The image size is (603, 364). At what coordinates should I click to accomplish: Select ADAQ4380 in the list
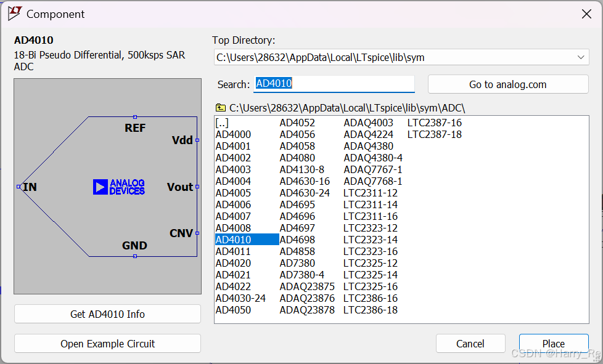coord(369,147)
